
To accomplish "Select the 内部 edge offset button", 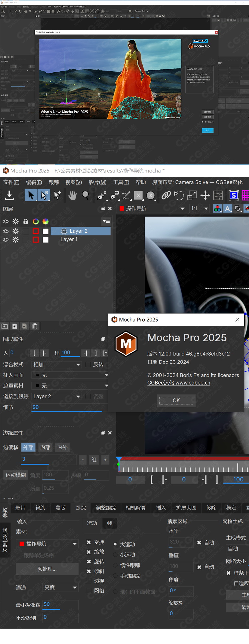I will pyautogui.click(x=45, y=447).
